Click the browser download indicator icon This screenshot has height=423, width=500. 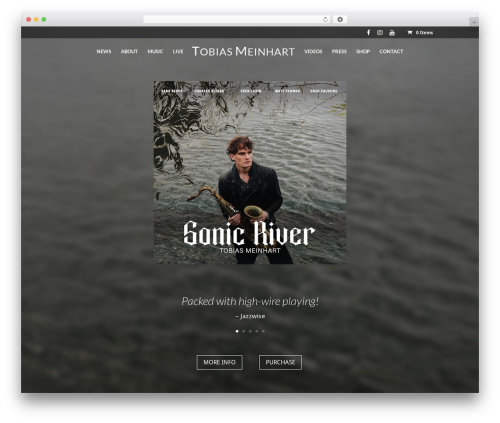[340, 19]
